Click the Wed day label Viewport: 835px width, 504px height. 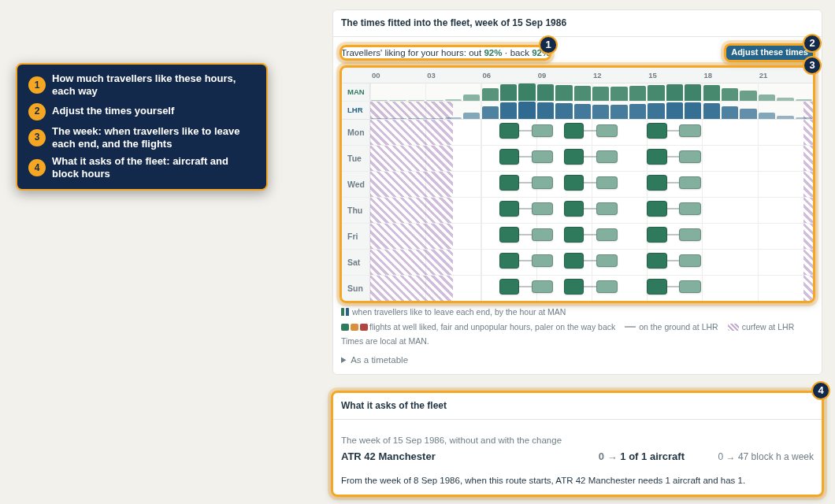pyautogui.click(x=356, y=185)
